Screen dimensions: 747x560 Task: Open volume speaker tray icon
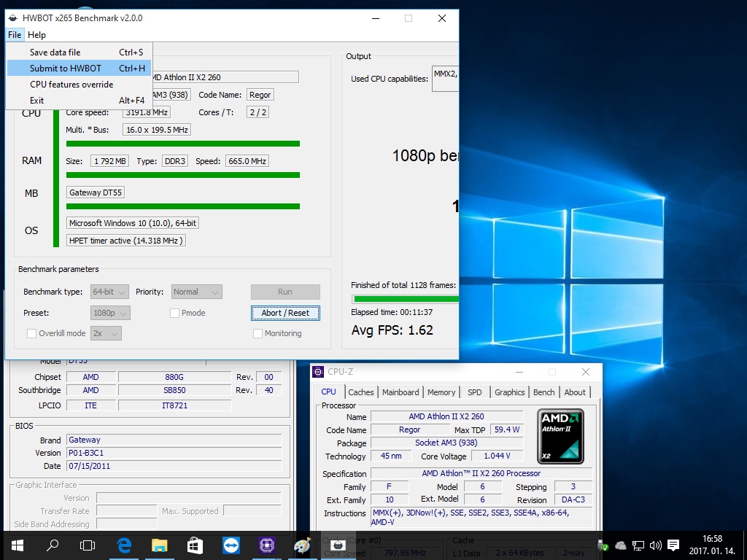[656, 545]
